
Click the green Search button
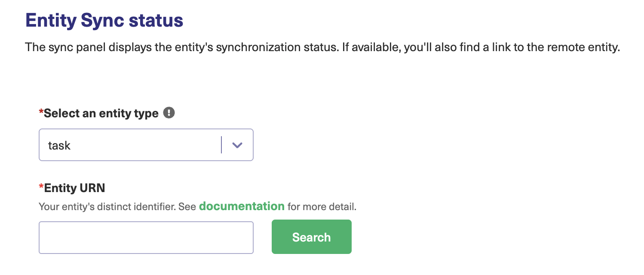tap(311, 237)
